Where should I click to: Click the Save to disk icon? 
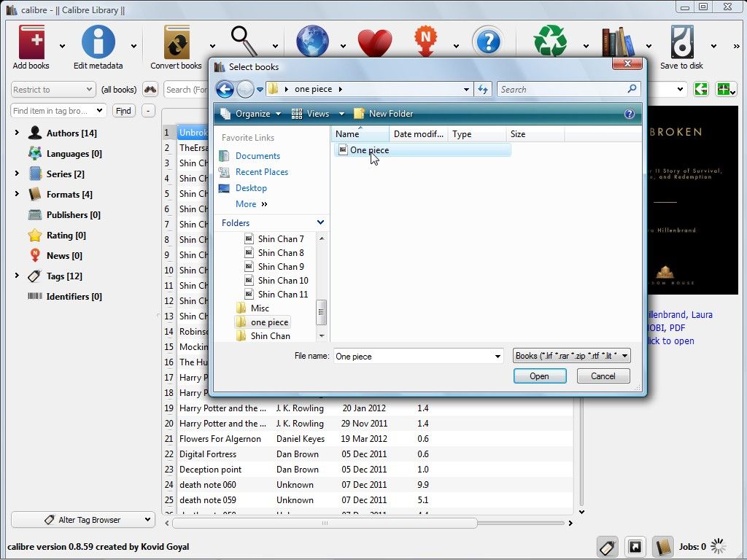click(682, 42)
